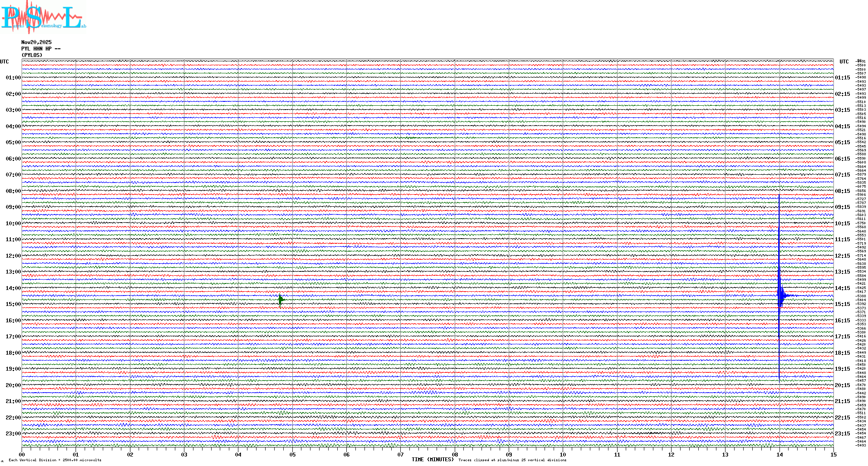868x466 pixels.
Task: Click the left UTC axis label
Action: coord(4,62)
